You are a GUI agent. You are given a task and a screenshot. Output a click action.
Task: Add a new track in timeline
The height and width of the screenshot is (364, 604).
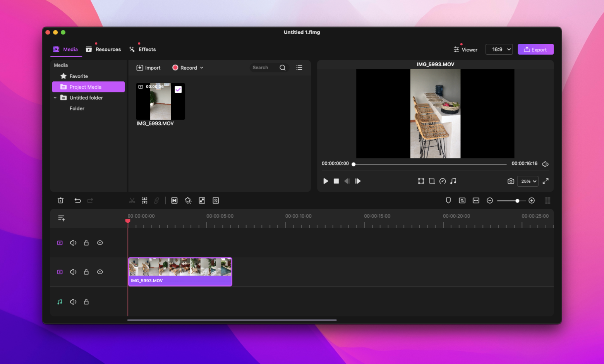tap(61, 218)
